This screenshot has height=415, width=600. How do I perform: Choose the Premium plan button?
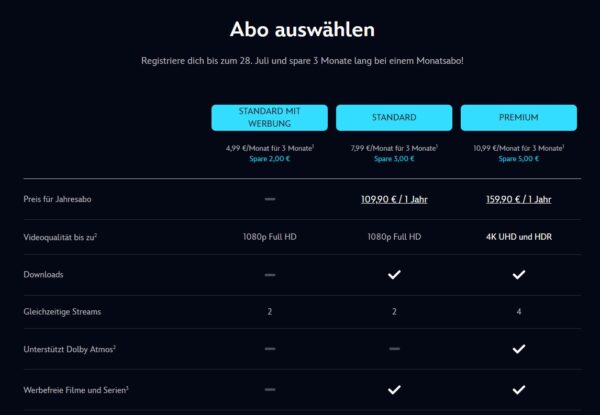[518, 117]
